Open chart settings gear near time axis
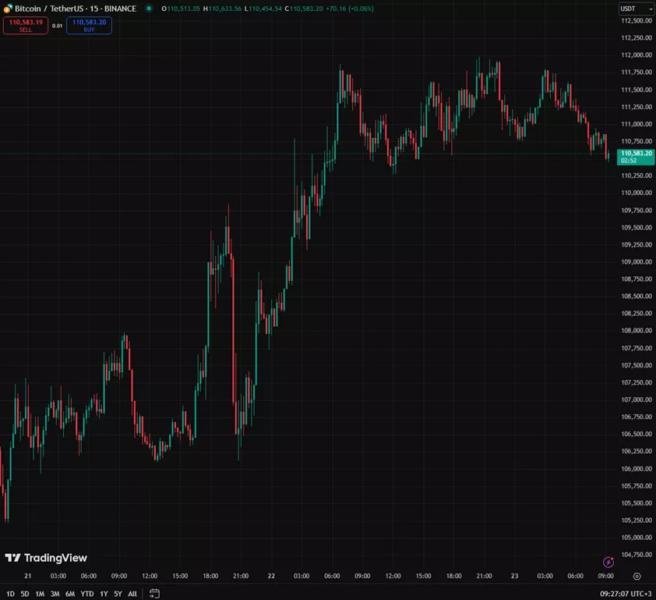The width and height of the screenshot is (656, 600). tap(637, 576)
